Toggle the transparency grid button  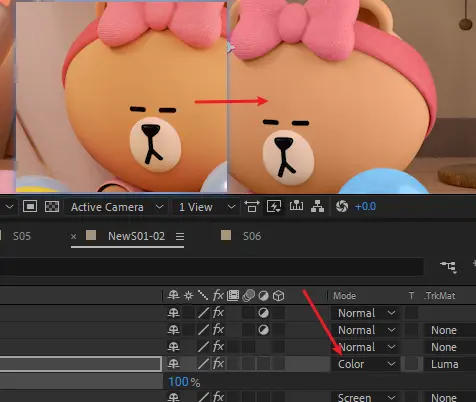52,207
